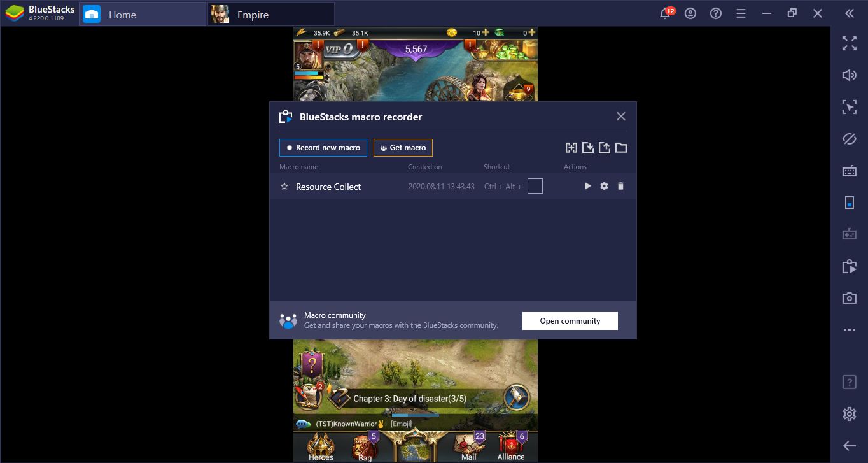The image size is (868, 463).
Task: Click Record new macro button
Action: pos(323,148)
